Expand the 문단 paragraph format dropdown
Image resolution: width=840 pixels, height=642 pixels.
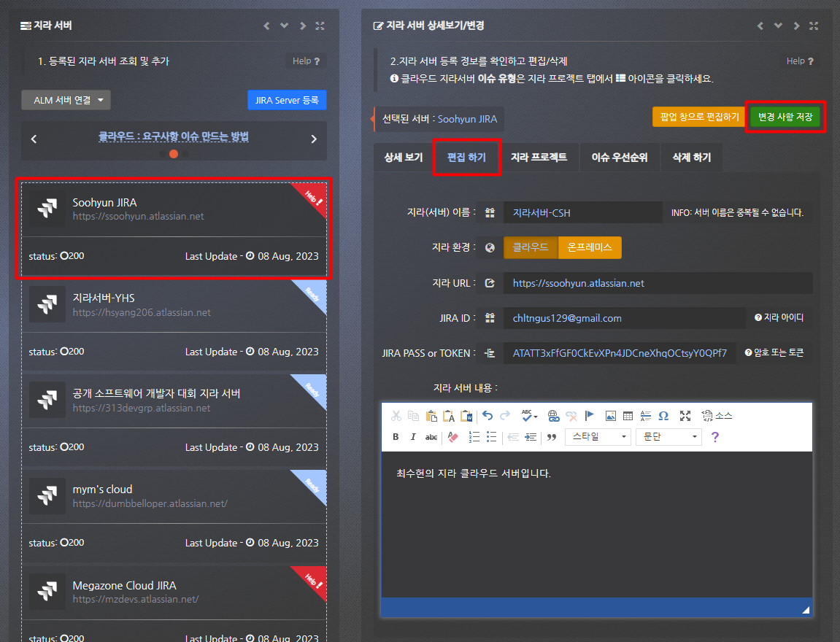click(x=668, y=437)
